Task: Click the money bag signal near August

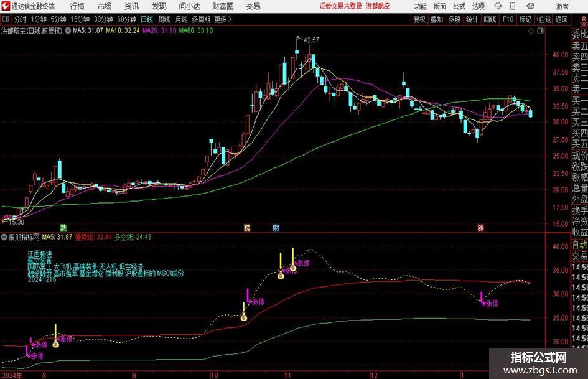Action: [x=55, y=344]
